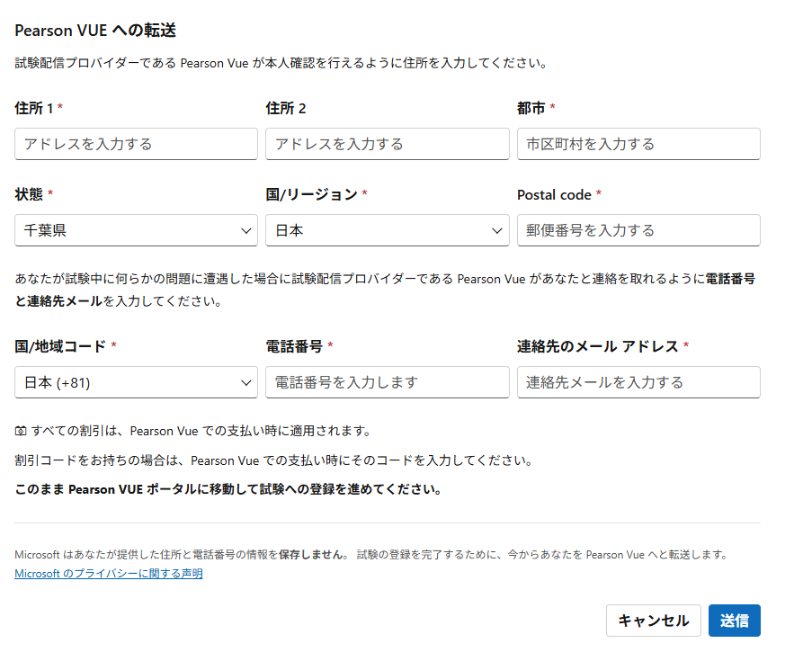This screenshot has width=812, height=670.
Task: Click the 都市 field label
Action: tap(531, 108)
